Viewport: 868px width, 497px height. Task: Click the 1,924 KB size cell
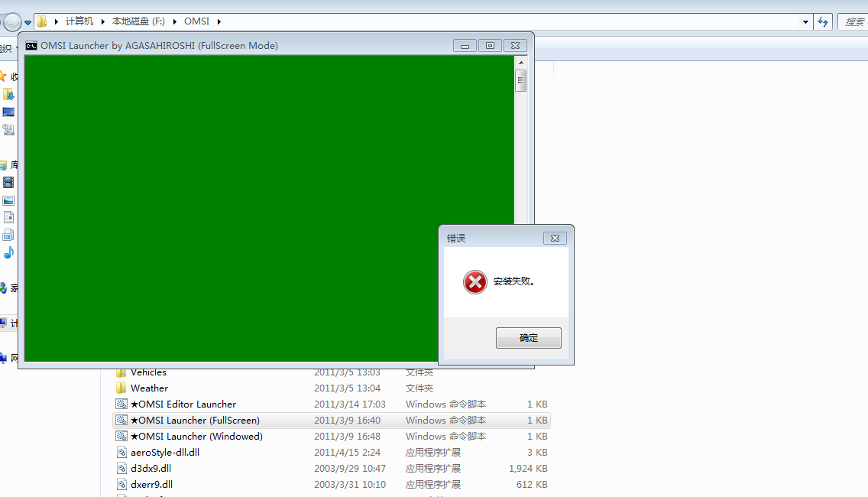527,468
